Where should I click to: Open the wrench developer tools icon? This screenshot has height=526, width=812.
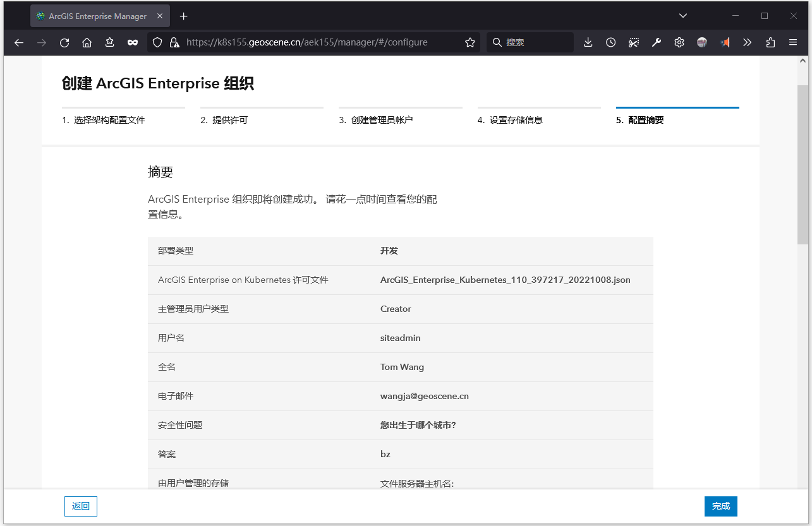pos(657,42)
